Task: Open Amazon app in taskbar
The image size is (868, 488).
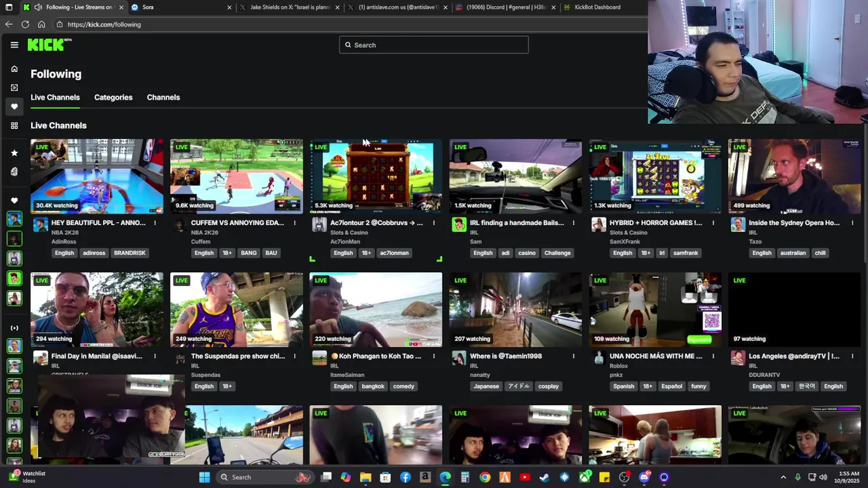Action: pos(425,477)
